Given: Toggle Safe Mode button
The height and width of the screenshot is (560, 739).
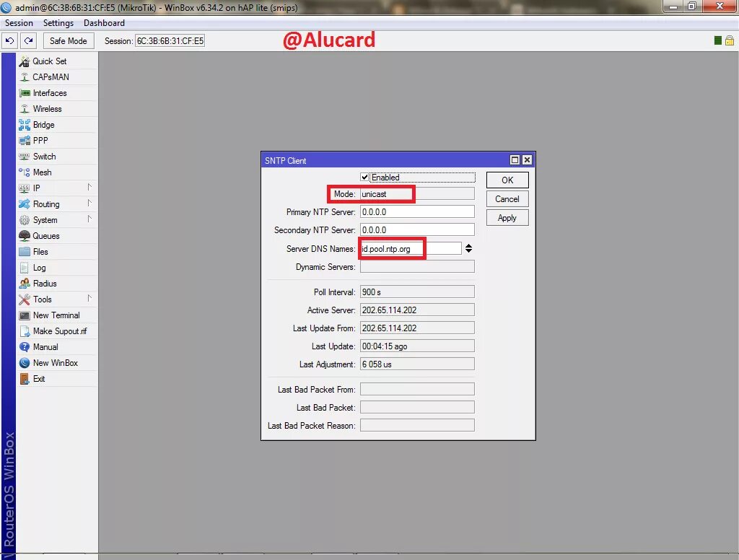Looking at the screenshot, I should point(69,41).
